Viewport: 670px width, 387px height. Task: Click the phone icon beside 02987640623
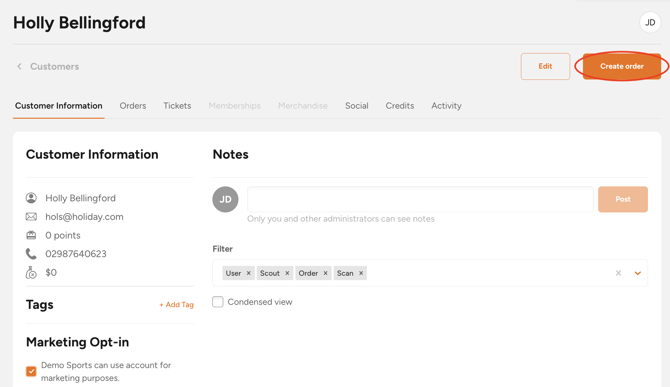point(31,254)
